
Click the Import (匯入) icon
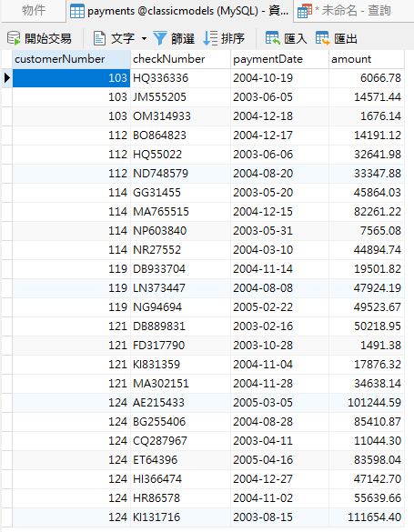272,38
